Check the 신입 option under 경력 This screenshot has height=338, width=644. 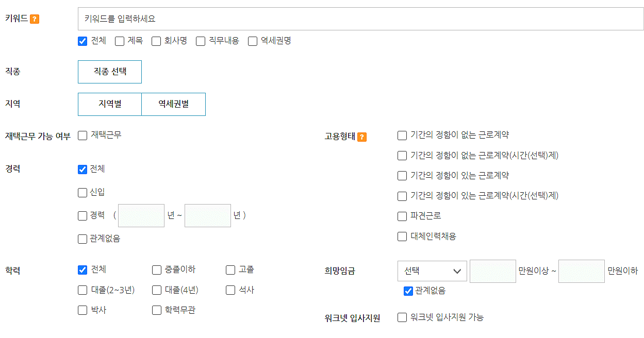click(x=82, y=193)
